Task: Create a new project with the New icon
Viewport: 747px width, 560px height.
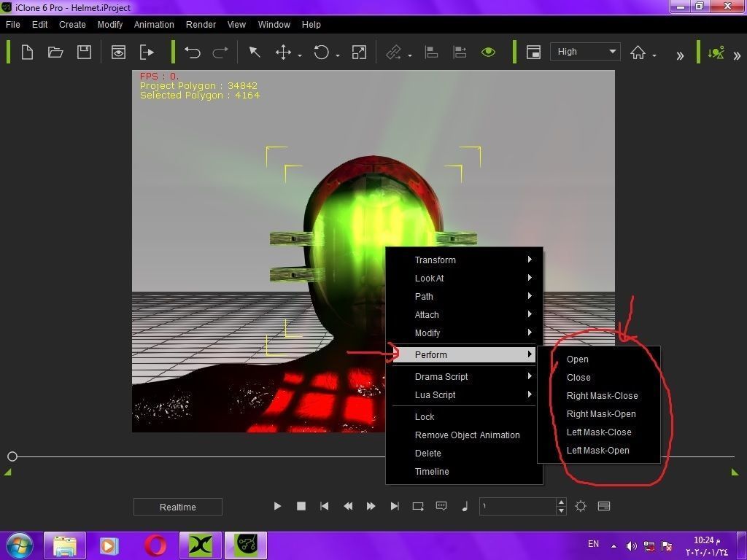Action: pos(27,52)
